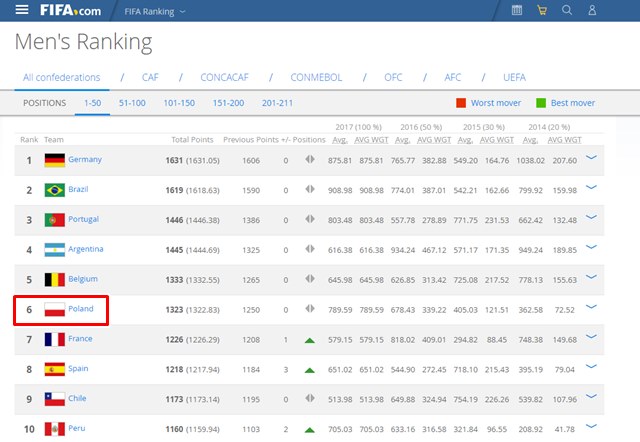Click the FIFA.com logo

tap(70, 10)
